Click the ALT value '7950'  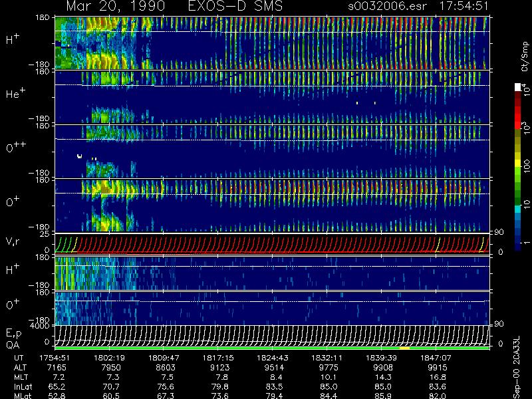(x=111, y=368)
